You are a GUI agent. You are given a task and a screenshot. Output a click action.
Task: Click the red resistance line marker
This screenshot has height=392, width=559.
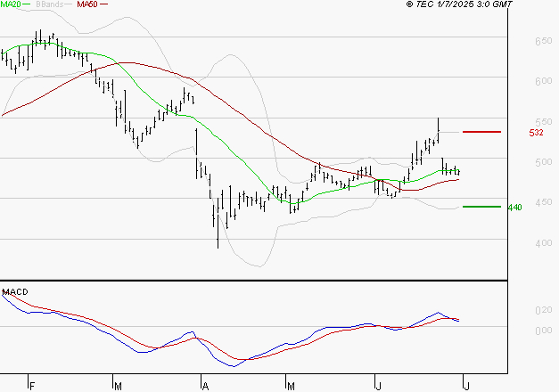[x=481, y=132]
